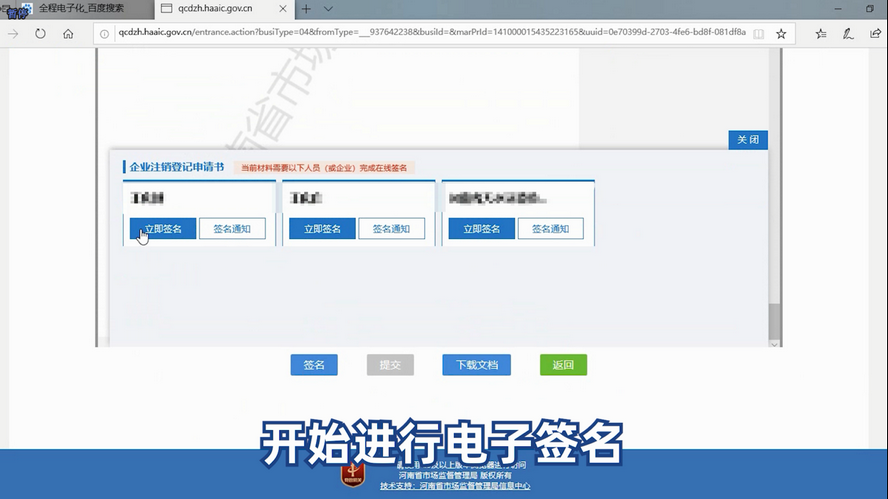Click the 关闭 button of the signing panel
Viewport: 888px width, 499px height.
[748, 140]
